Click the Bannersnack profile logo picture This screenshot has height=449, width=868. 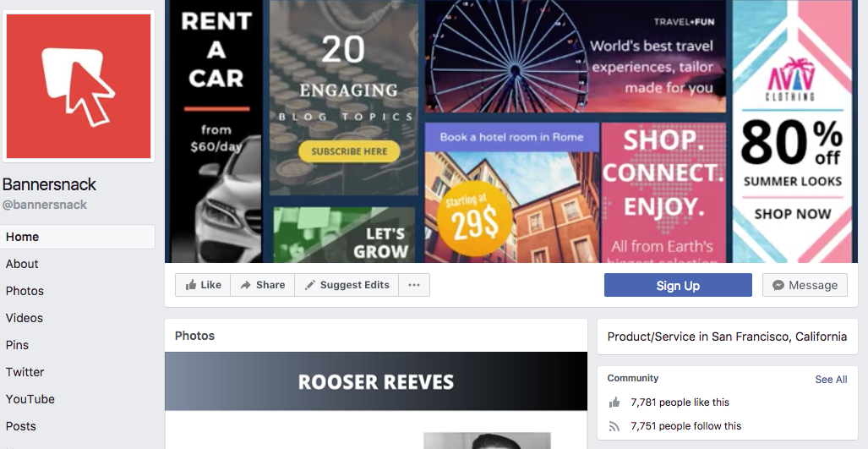[x=79, y=86]
